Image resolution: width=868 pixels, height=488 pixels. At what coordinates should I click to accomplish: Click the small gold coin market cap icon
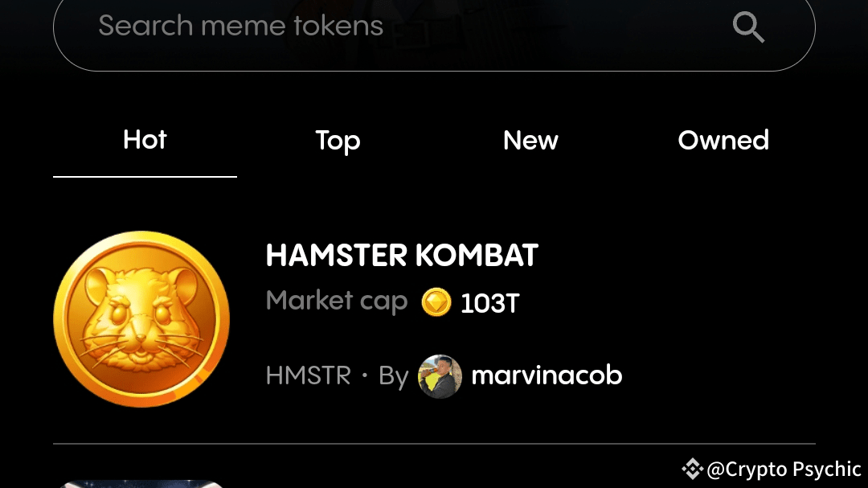pyautogui.click(x=436, y=302)
